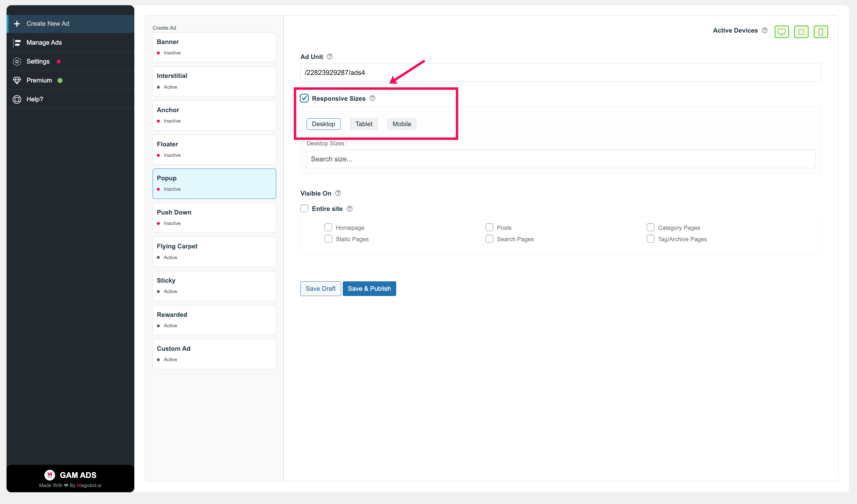Click help icon next to Ad Unit
This screenshot has height=504, width=857.
click(330, 56)
